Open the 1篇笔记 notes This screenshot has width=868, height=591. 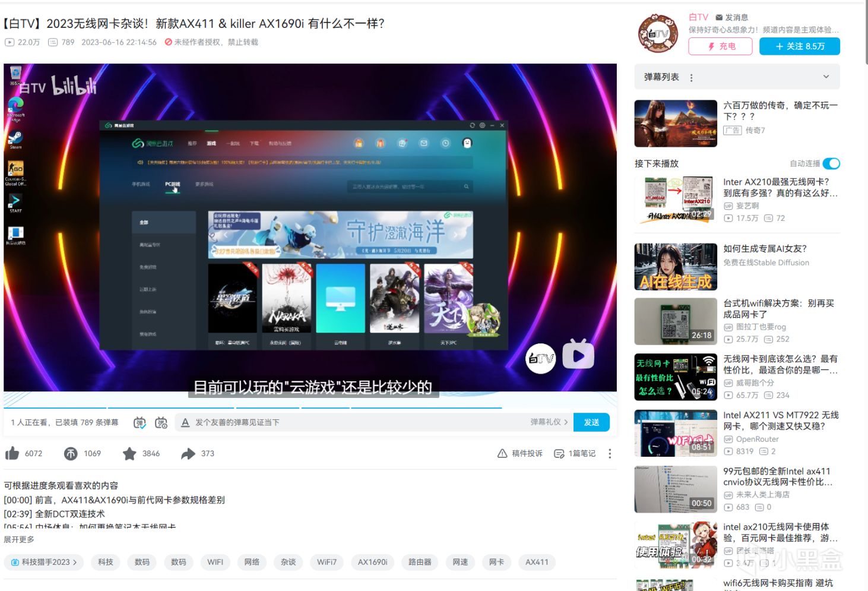[575, 454]
